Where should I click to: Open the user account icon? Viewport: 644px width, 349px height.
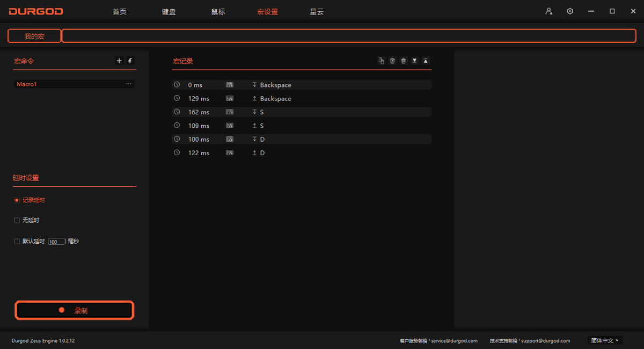tap(548, 11)
